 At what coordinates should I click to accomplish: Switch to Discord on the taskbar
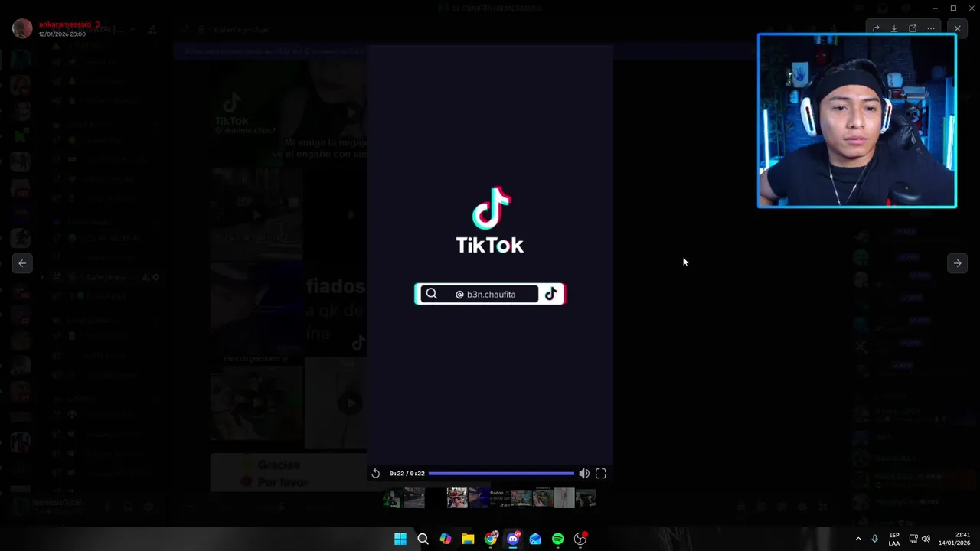[x=513, y=539]
